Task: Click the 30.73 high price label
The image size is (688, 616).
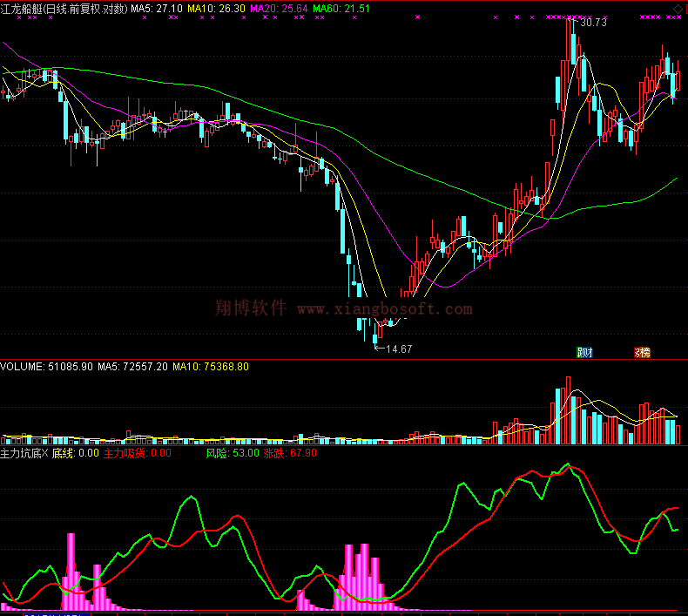Action: pyautogui.click(x=593, y=23)
